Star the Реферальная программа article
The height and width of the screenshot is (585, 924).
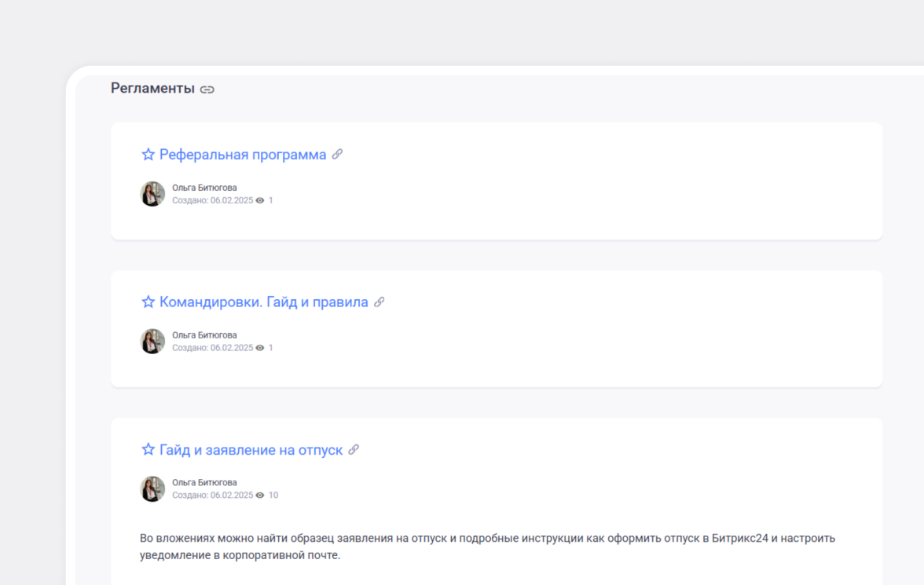[x=148, y=155]
